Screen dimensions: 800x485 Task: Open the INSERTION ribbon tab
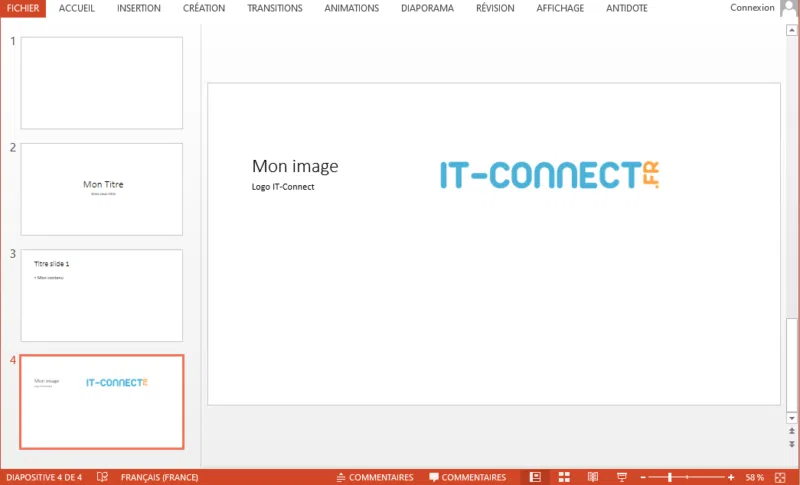pos(139,8)
